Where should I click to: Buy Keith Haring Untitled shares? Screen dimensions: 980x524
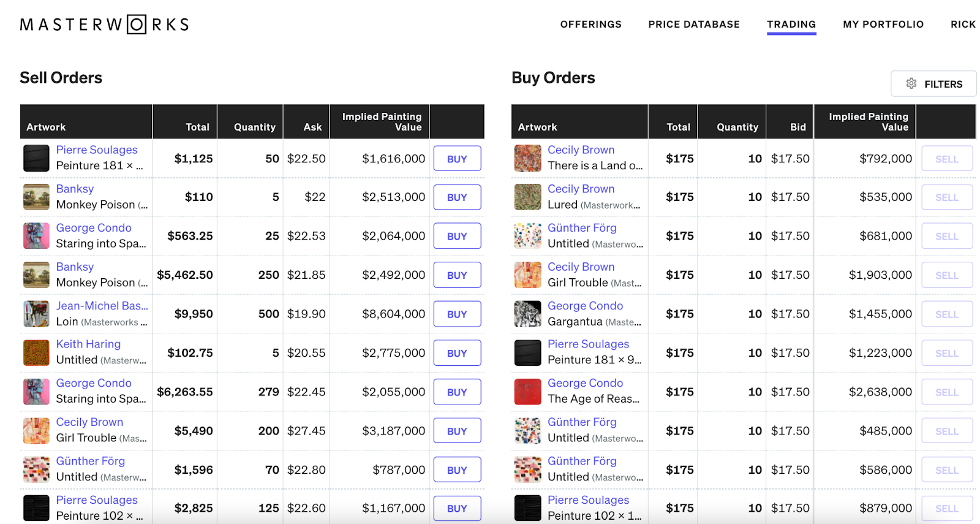pos(457,353)
